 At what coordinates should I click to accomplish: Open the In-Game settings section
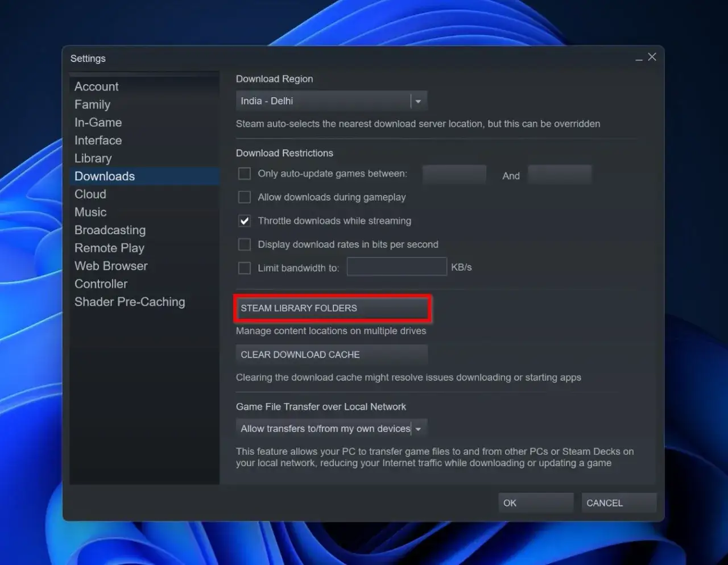[x=98, y=122]
